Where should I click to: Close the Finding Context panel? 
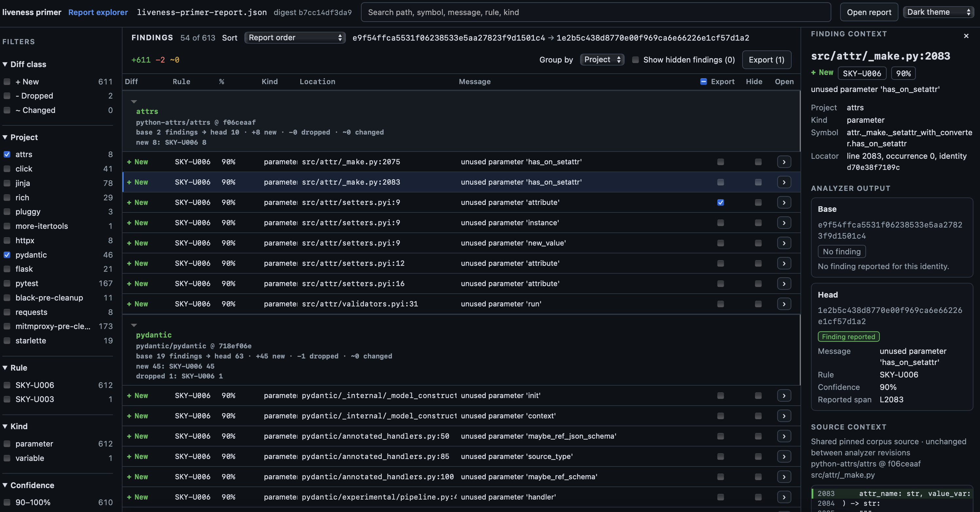pos(966,36)
